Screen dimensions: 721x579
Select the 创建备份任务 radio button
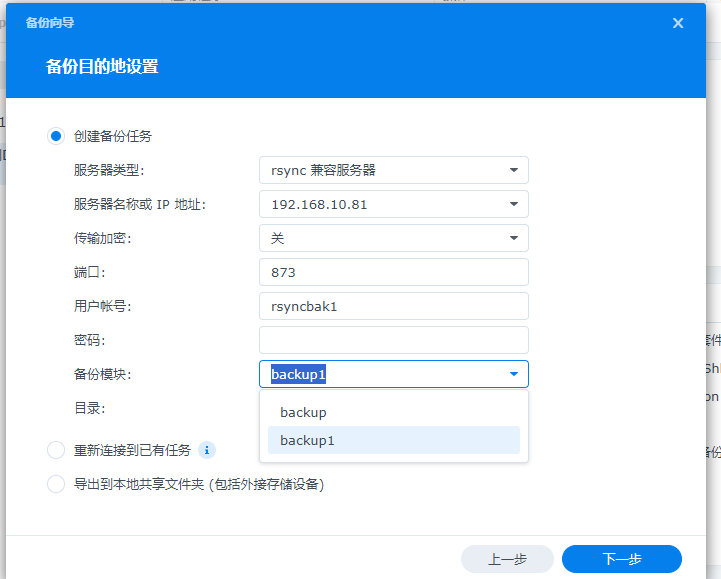56,136
